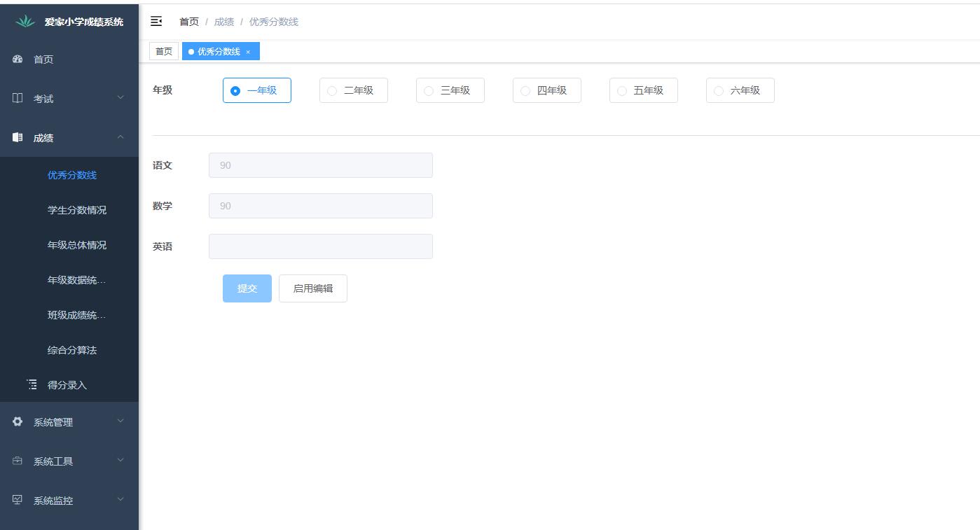Collapse the 成绩 sidebar submenu
This screenshot has width=980, height=530.
pos(120,137)
